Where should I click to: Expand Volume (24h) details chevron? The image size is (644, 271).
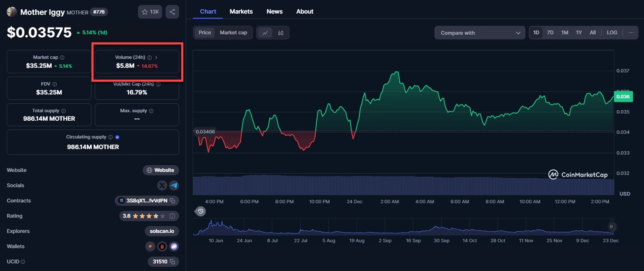coord(156,57)
